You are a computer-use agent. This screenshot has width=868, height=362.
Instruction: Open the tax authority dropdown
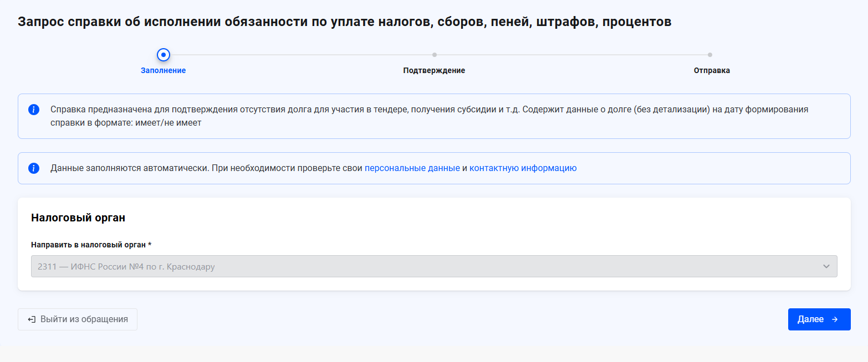(x=434, y=266)
